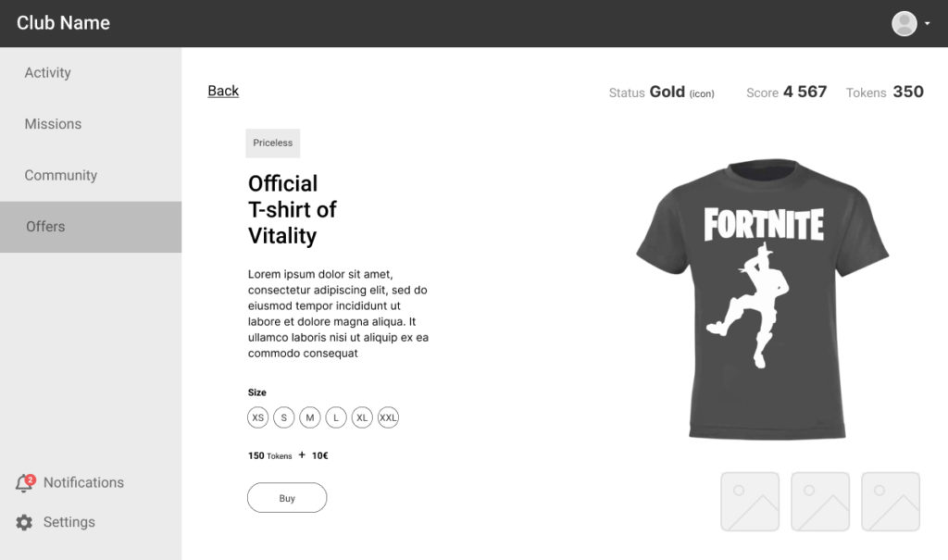This screenshot has height=560, width=948.
Task: Select size S
Action: pyautogui.click(x=283, y=417)
